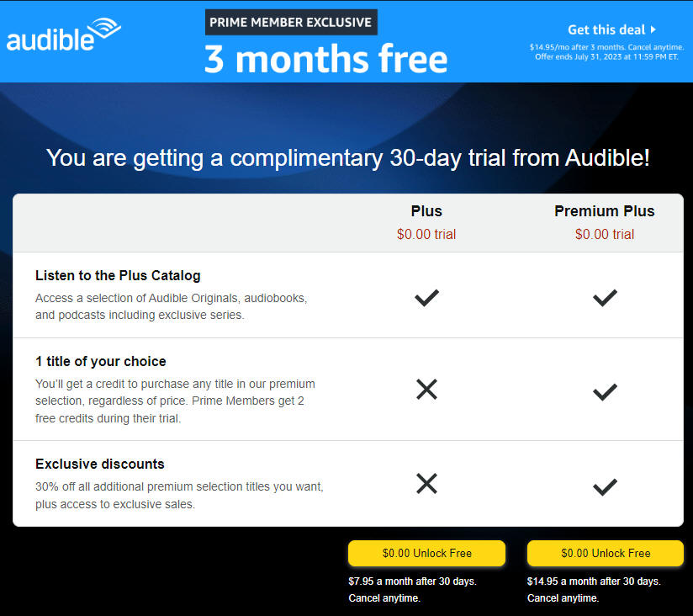Click the 3 months free banner headline

325,59
